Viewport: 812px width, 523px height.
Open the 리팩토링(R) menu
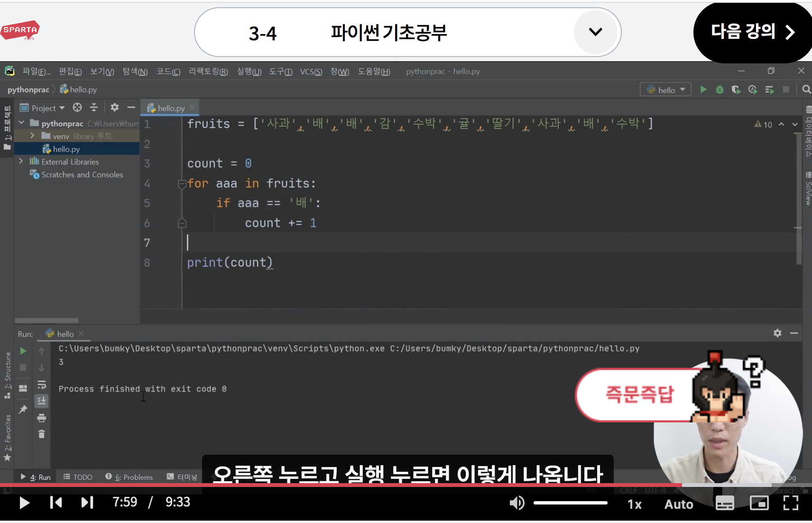pos(208,72)
